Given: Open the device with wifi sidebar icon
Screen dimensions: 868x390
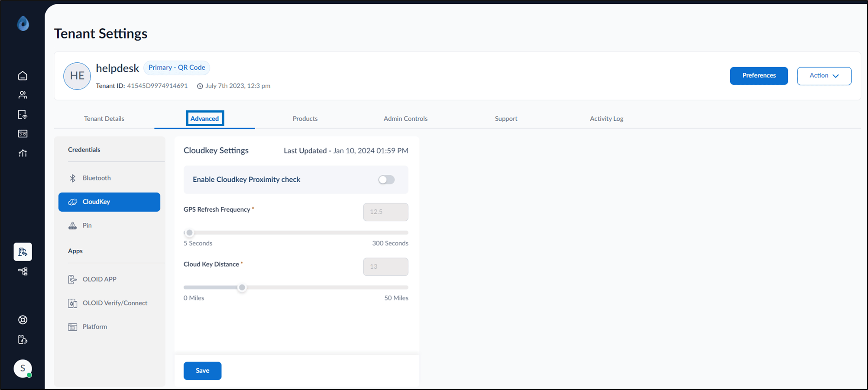Looking at the screenshot, I should click(23, 114).
